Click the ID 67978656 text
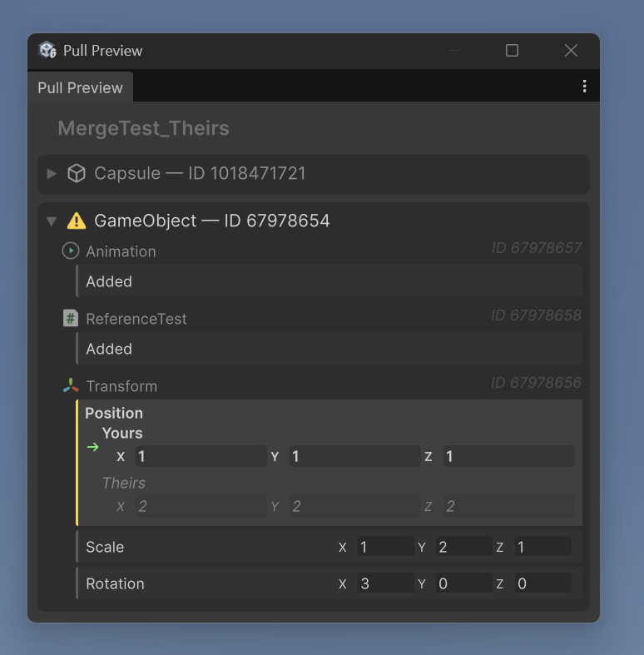The height and width of the screenshot is (655, 644). 536,383
